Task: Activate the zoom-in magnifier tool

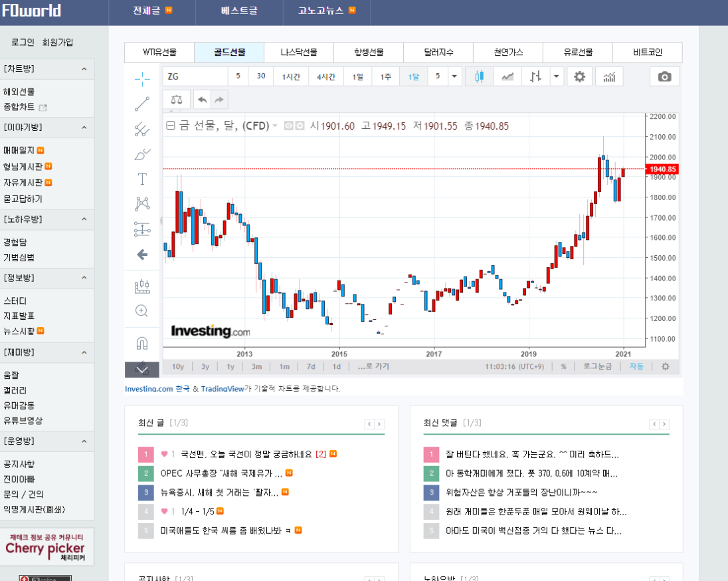Action: 142,310
